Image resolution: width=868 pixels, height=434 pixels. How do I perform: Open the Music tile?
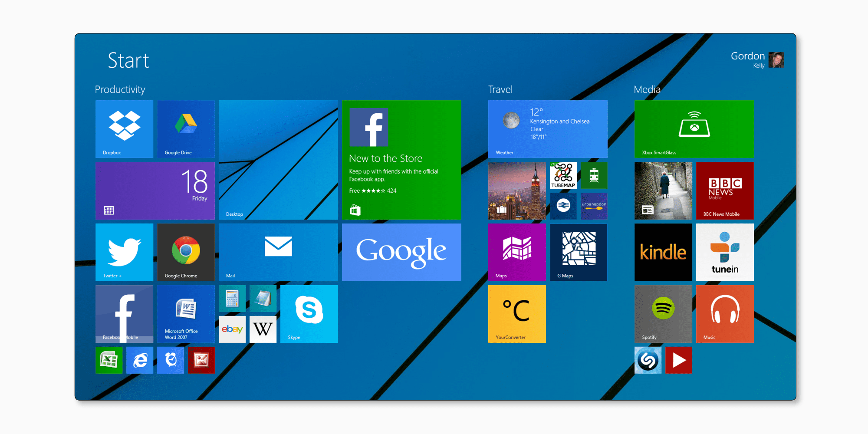(725, 314)
